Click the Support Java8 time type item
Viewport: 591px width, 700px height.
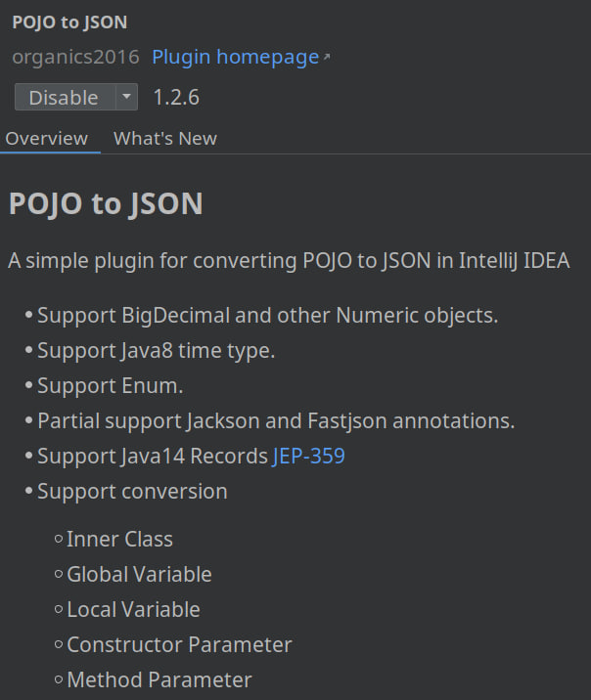tap(156, 351)
